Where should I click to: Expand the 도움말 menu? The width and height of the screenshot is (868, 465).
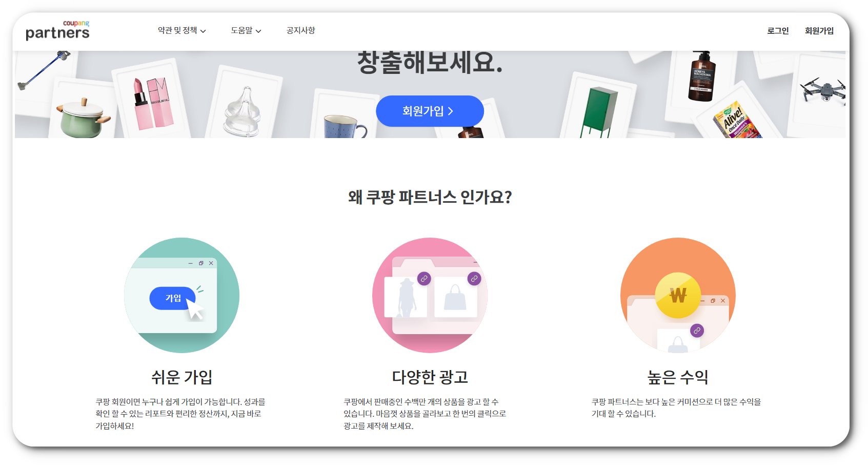[x=243, y=30]
